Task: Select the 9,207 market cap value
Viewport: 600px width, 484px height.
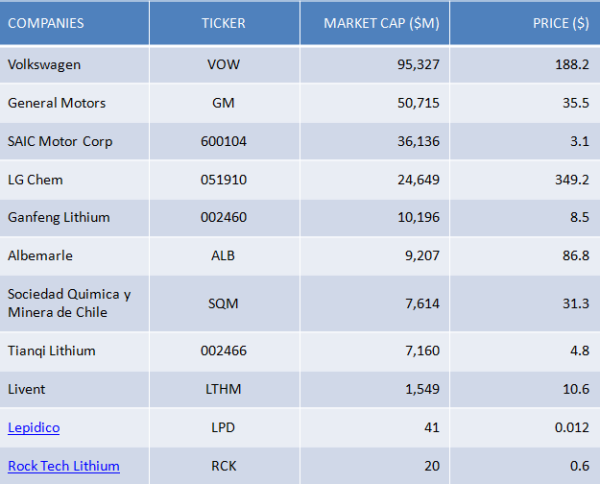Action: (422, 256)
